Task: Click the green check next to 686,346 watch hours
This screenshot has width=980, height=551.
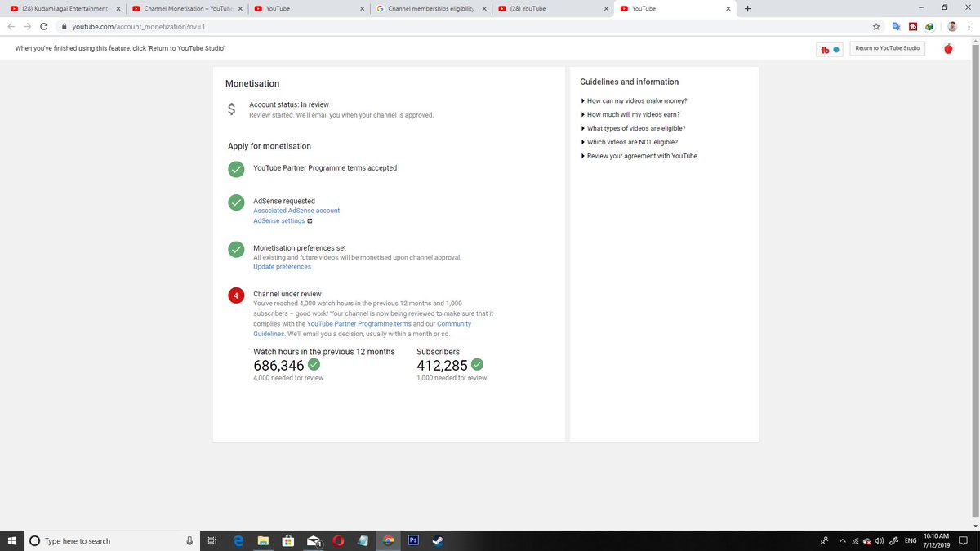Action: [x=314, y=365]
